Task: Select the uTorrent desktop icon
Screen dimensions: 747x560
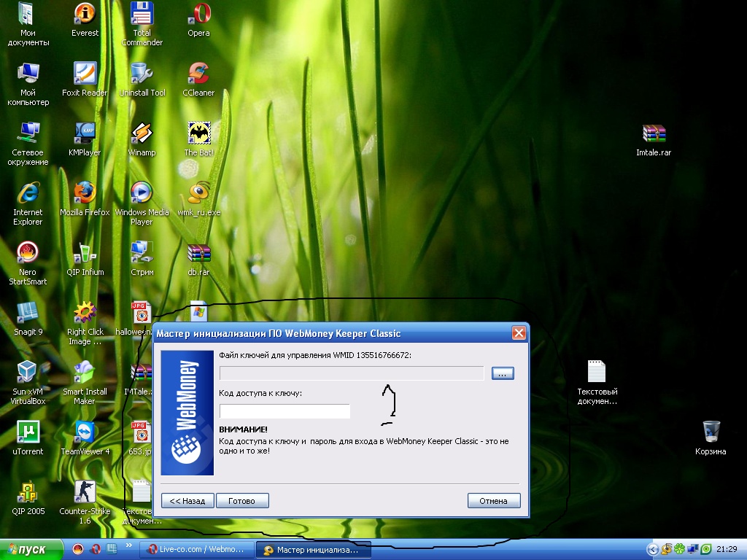Action: coord(28,432)
